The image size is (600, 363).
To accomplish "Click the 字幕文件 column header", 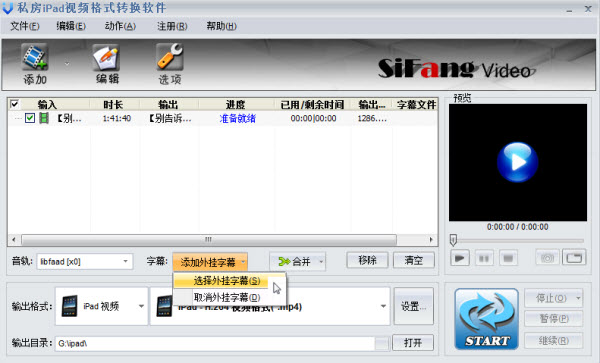I will [x=416, y=104].
